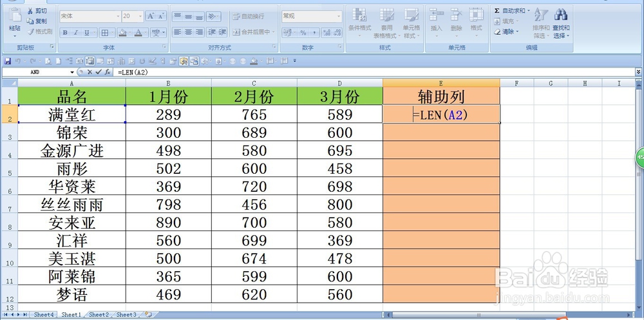Click the Format Painter (格式刷) button

click(39, 32)
